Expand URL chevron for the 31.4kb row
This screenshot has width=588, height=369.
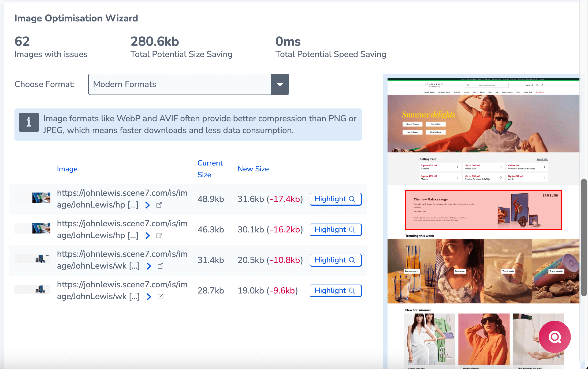[149, 266]
